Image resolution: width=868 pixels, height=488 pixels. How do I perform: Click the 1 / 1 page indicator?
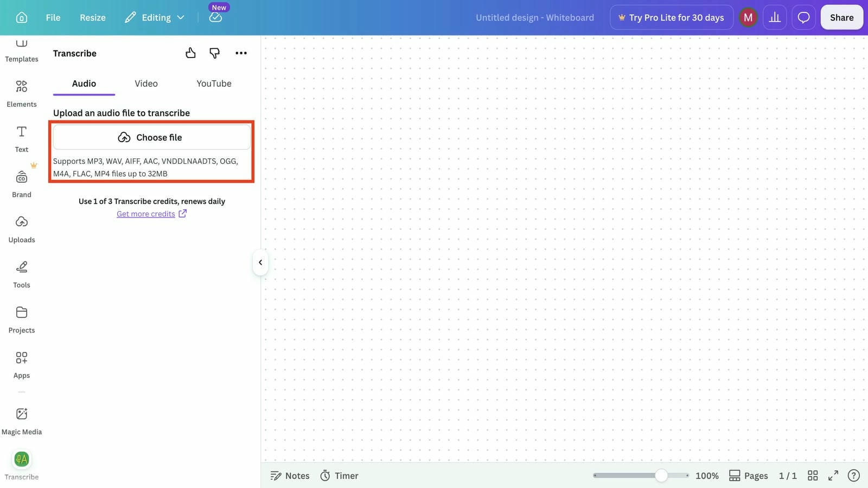click(x=788, y=476)
